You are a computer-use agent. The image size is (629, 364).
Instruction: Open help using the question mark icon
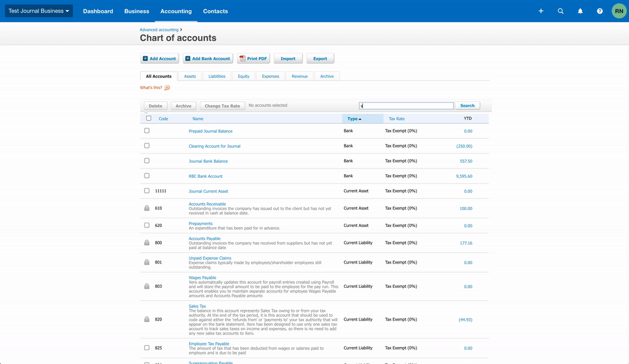click(599, 11)
